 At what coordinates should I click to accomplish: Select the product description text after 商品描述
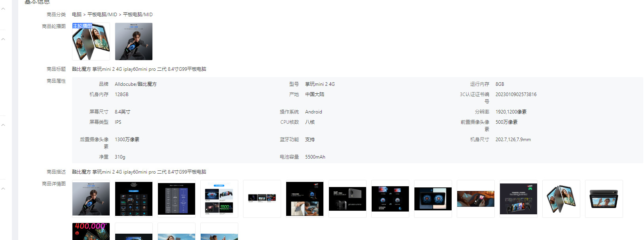point(139,172)
